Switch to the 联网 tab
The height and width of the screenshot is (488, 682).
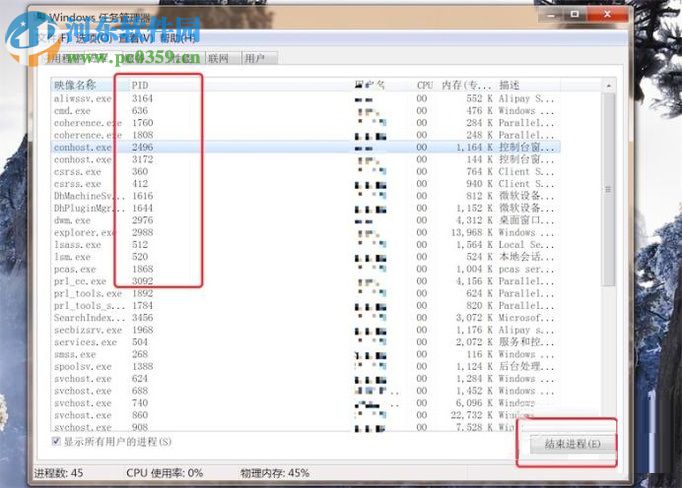point(222,58)
